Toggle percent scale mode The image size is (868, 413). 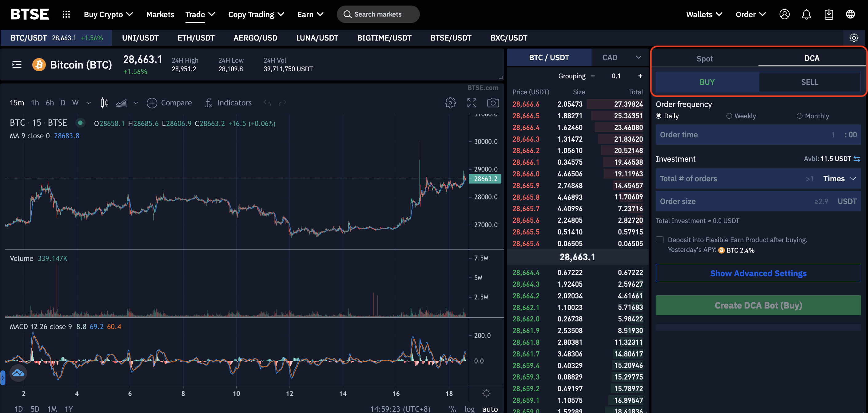452,409
